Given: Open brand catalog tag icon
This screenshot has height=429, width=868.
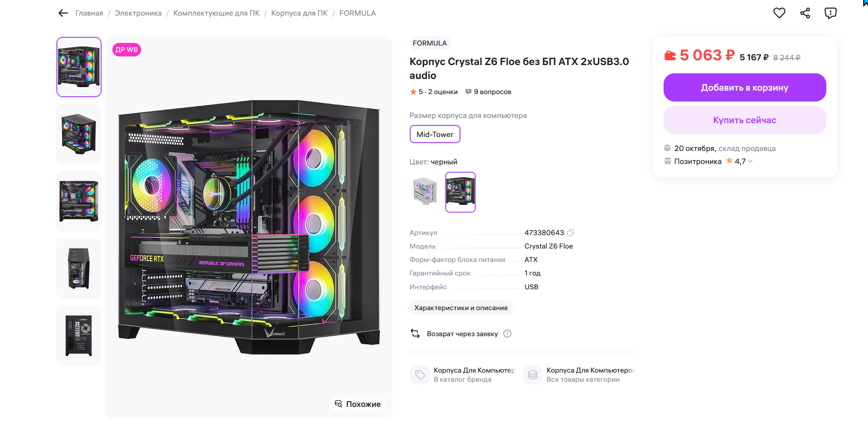Looking at the screenshot, I should click(x=420, y=375).
